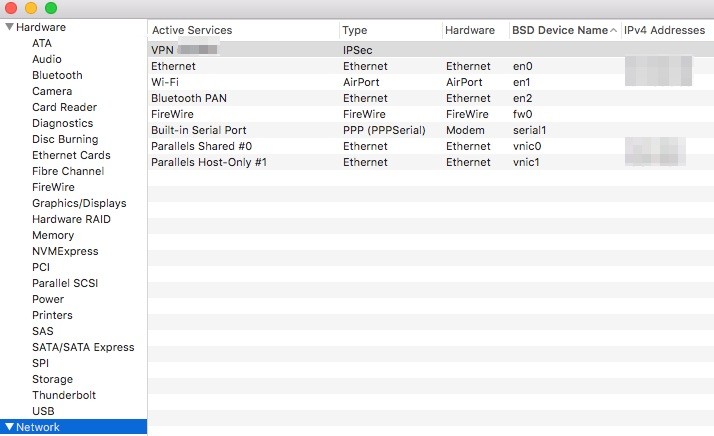Screen dimensions: 714x436
Task: Open the Storage section
Action: (x=52, y=379)
